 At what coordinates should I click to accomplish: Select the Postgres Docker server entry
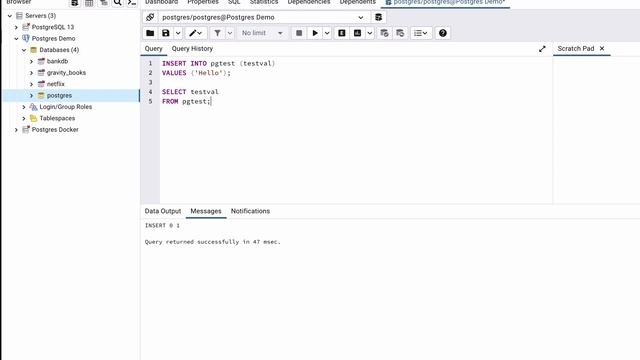click(55, 129)
